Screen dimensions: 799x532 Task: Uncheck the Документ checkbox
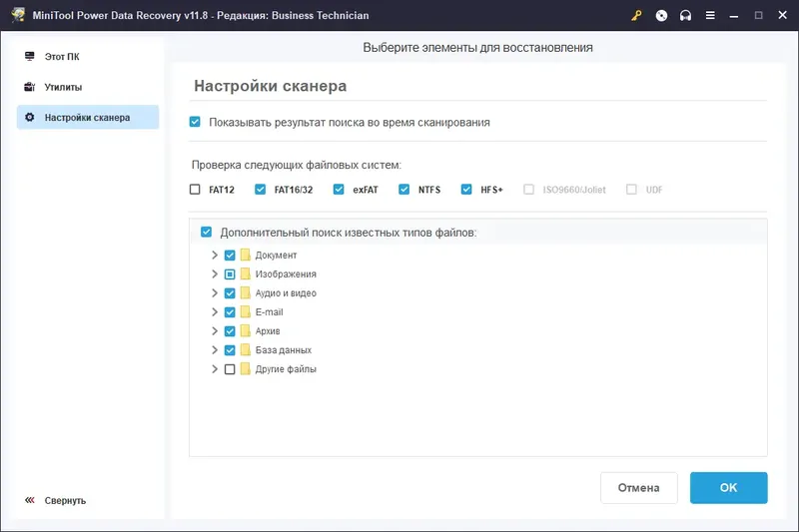[x=230, y=256]
